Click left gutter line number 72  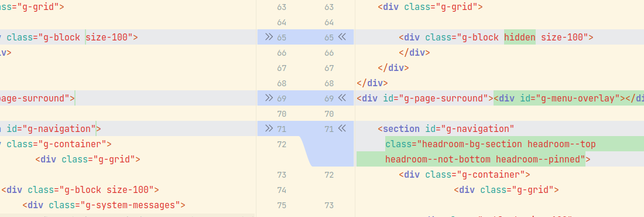(x=282, y=144)
